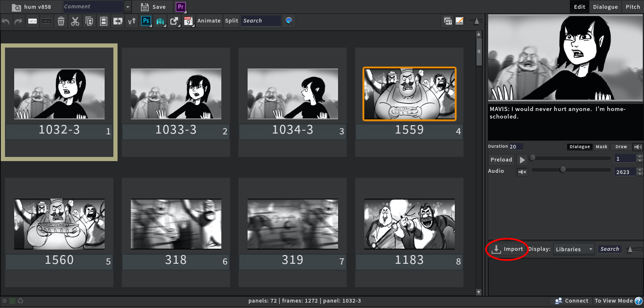Click the panel info question icon
The width and height of the screenshot is (644, 308).
point(448,21)
